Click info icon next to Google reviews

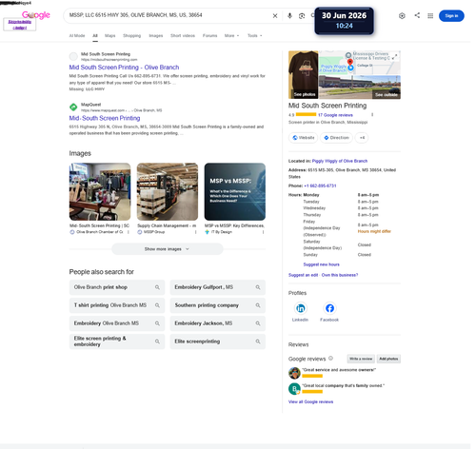(330, 359)
